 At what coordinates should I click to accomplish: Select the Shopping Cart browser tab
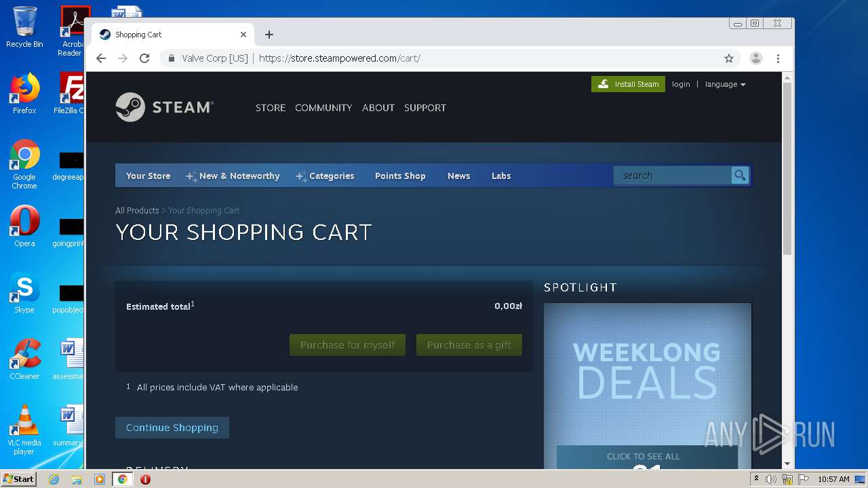[173, 35]
